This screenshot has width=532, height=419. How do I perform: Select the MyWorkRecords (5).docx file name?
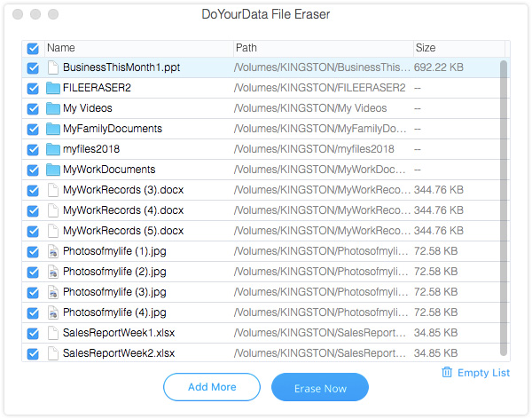(123, 231)
